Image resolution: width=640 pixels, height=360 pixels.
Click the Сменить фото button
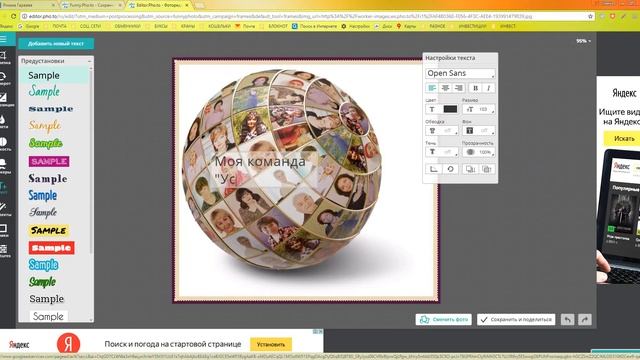tap(444, 320)
